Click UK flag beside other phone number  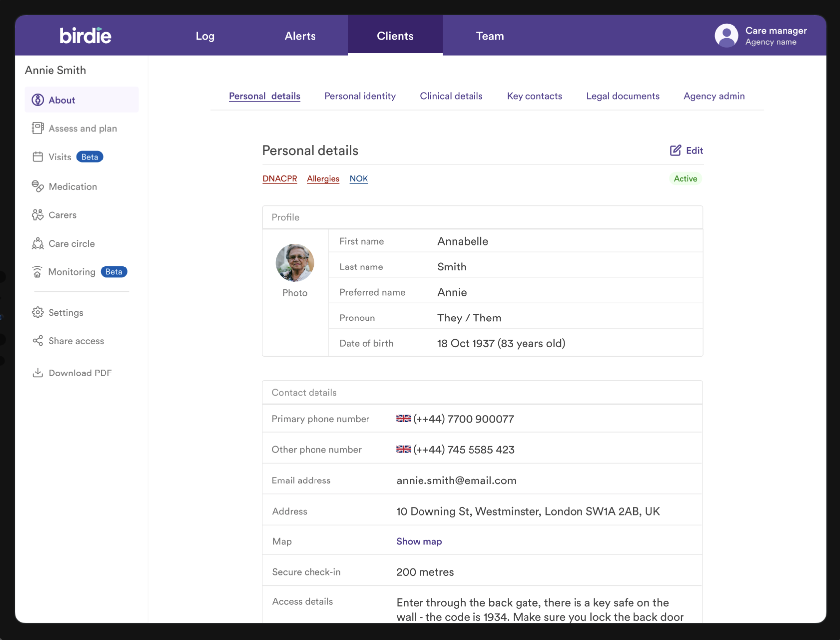[x=403, y=449]
